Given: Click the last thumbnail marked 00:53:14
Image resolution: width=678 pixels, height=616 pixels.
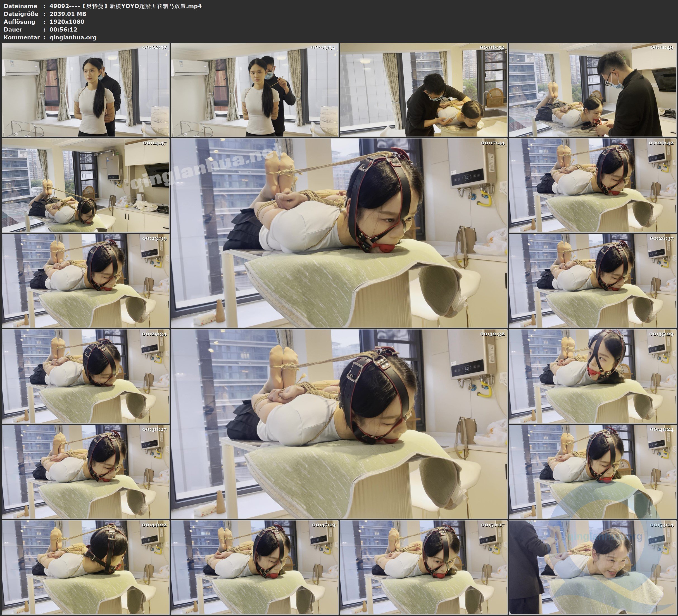Looking at the screenshot, I should coord(593,567).
